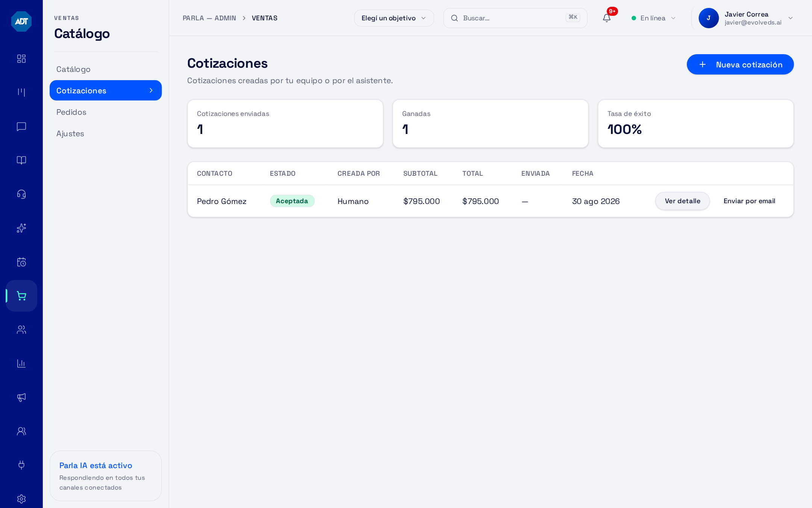Click the 'Cotizaciones enviadas' stat card
This screenshot has width=812, height=508.
[285, 124]
